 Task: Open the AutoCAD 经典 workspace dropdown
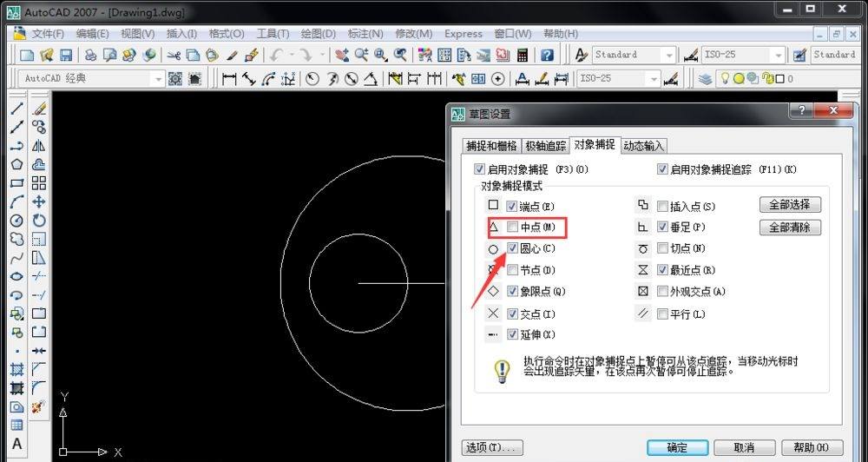pos(158,79)
